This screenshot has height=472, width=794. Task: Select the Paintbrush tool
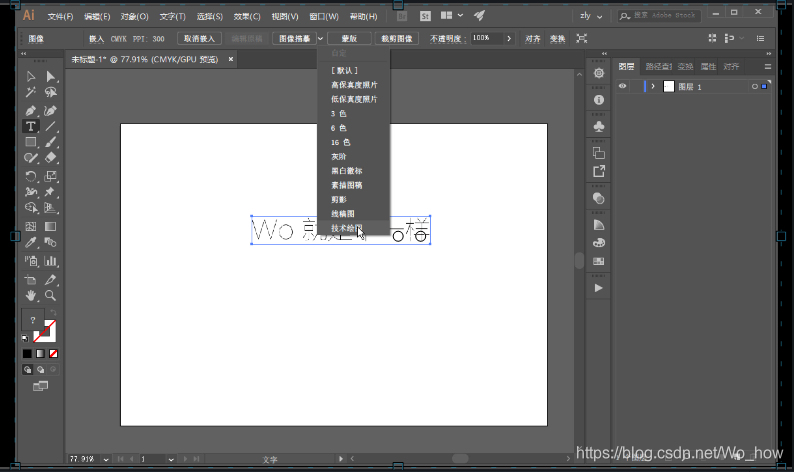click(x=51, y=142)
